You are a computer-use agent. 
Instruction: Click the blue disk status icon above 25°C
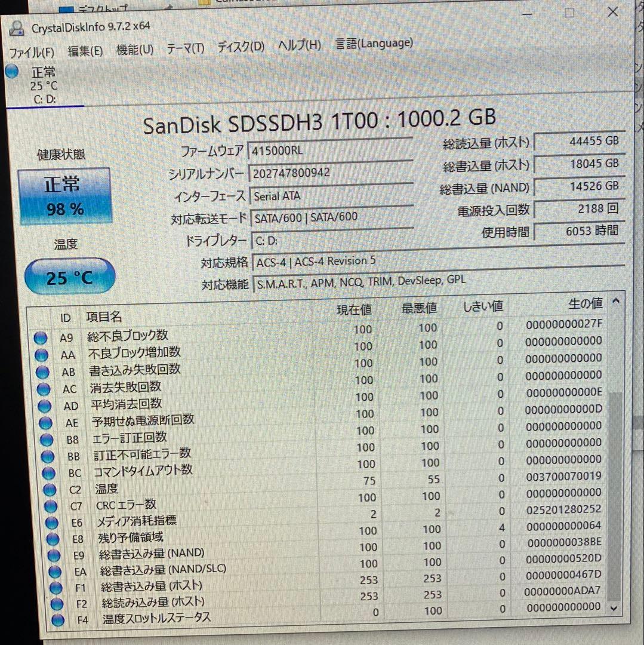coord(11,71)
